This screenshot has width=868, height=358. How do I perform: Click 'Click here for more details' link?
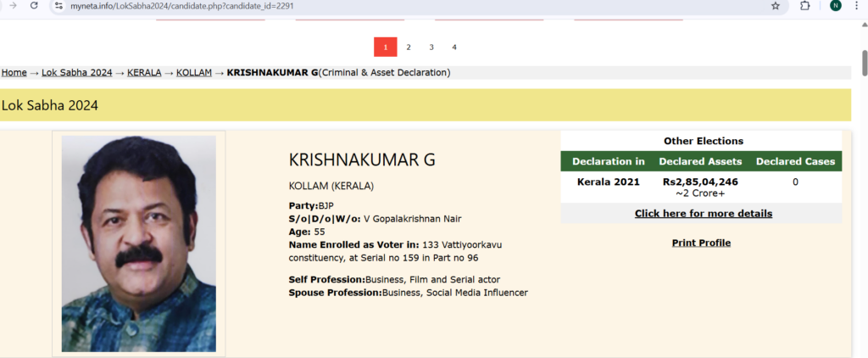(703, 214)
